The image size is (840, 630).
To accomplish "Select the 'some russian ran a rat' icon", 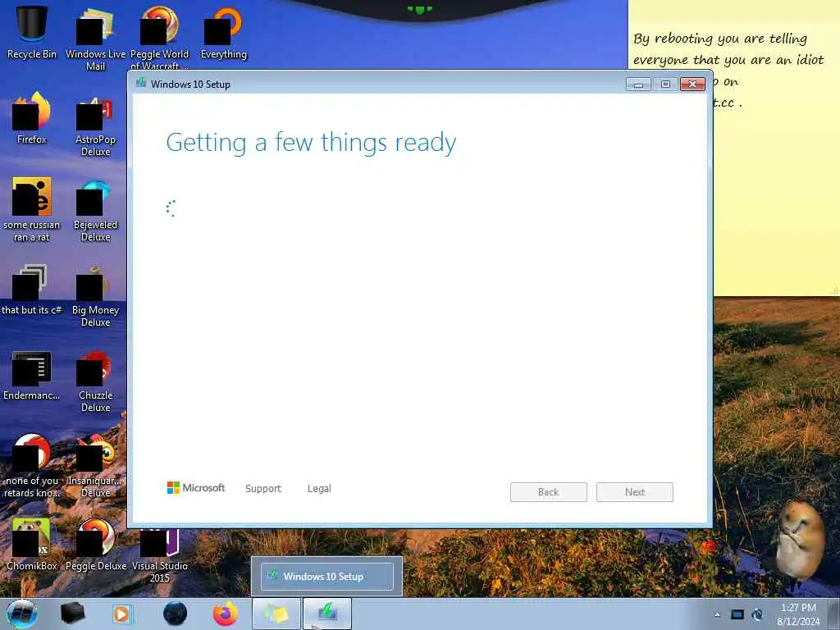I will pos(32,209).
